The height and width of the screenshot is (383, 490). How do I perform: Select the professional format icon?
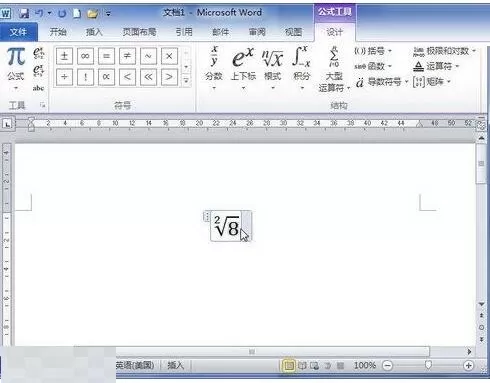pos(39,54)
